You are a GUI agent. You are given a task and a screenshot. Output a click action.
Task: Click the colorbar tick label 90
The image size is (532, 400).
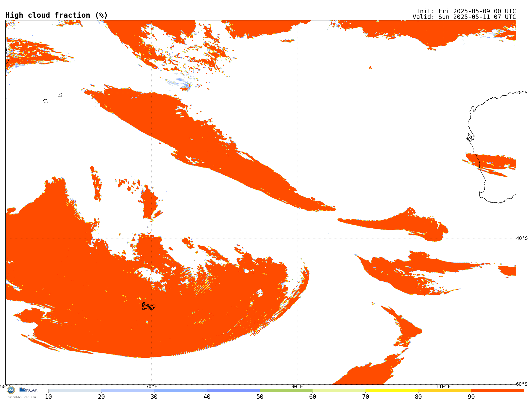point(471,397)
